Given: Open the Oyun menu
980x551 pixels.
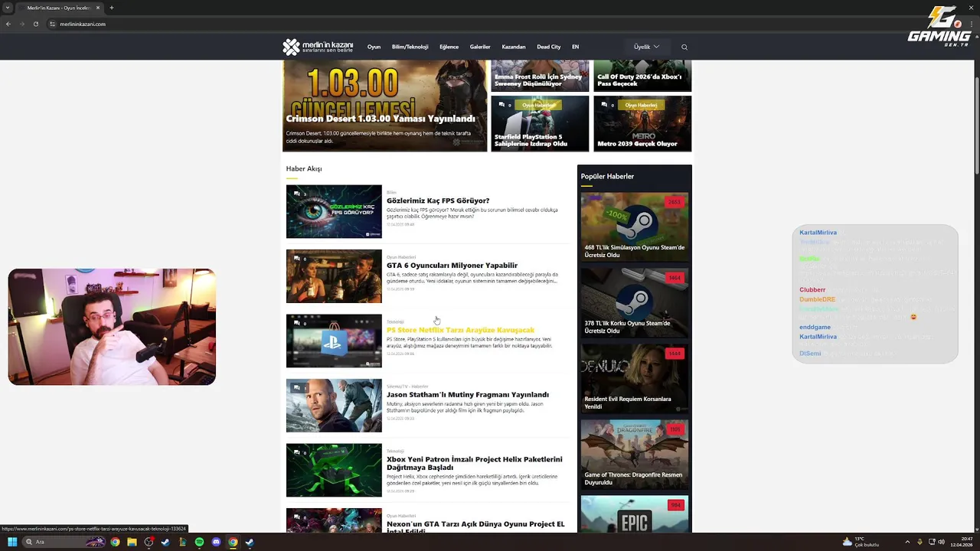Looking at the screenshot, I should click(374, 47).
